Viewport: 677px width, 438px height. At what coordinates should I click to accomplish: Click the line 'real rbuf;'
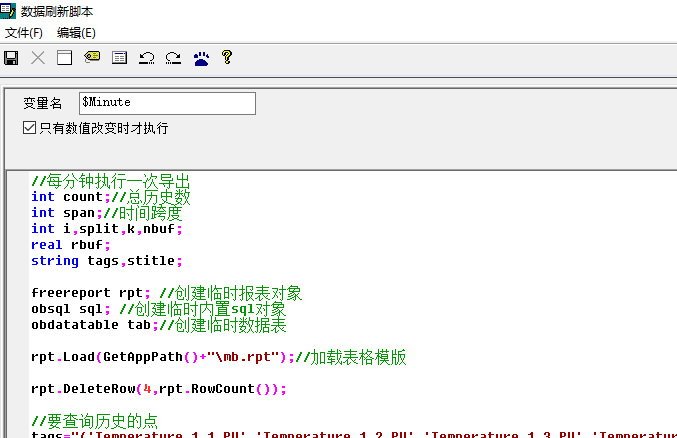[x=71, y=245]
